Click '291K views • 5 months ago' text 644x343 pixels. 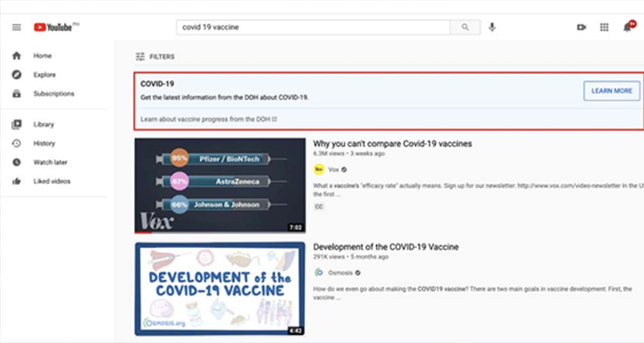coord(350,257)
